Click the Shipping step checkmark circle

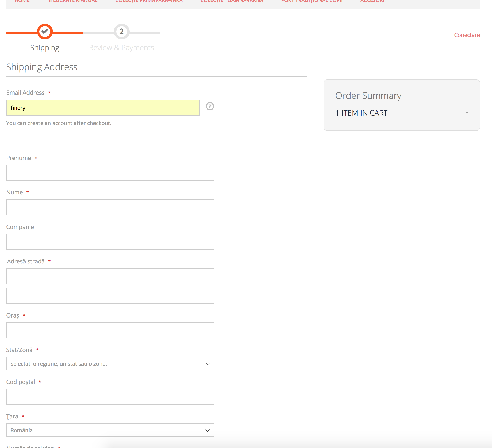[45, 31]
